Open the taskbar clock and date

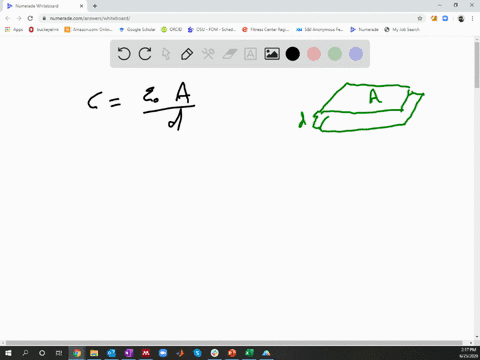468,353
